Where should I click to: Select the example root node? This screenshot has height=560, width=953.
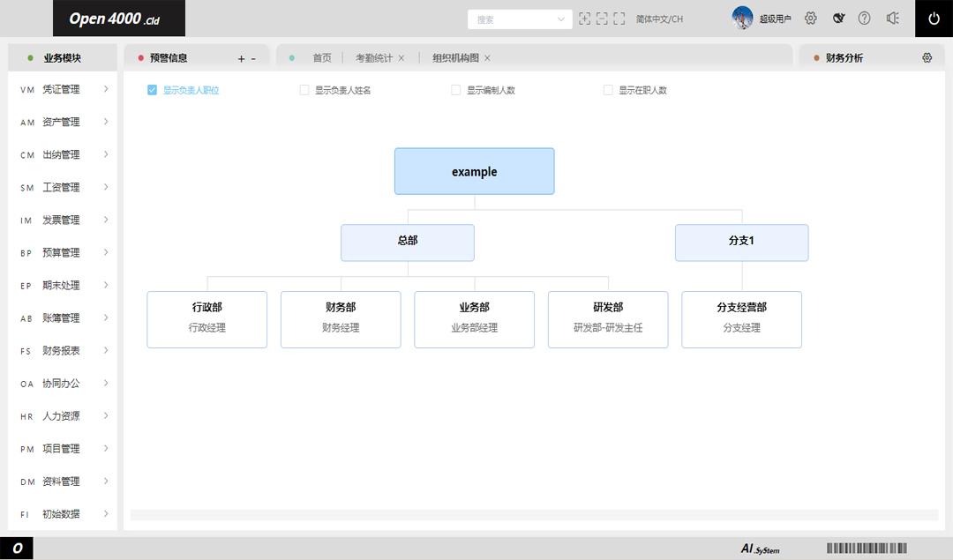474,171
